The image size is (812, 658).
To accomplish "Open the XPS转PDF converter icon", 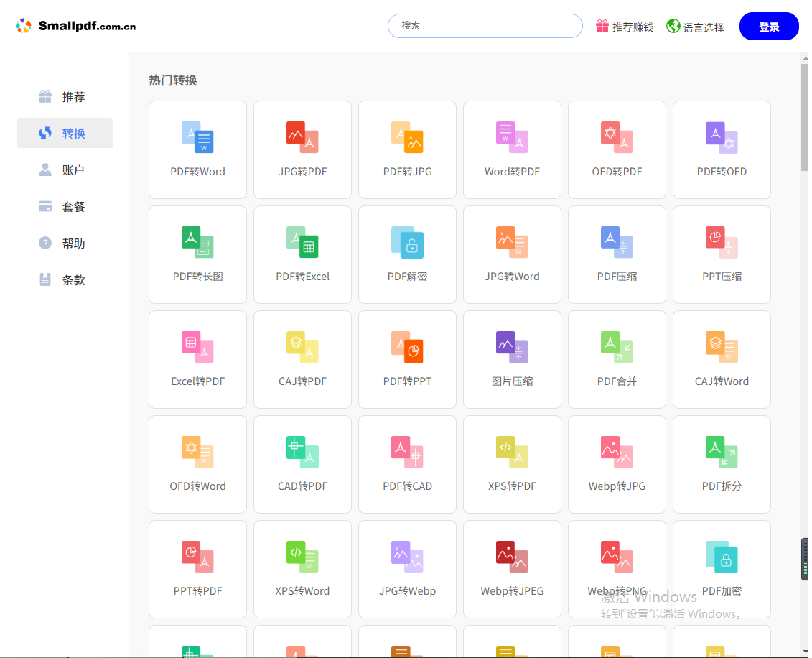I will click(x=512, y=452).
